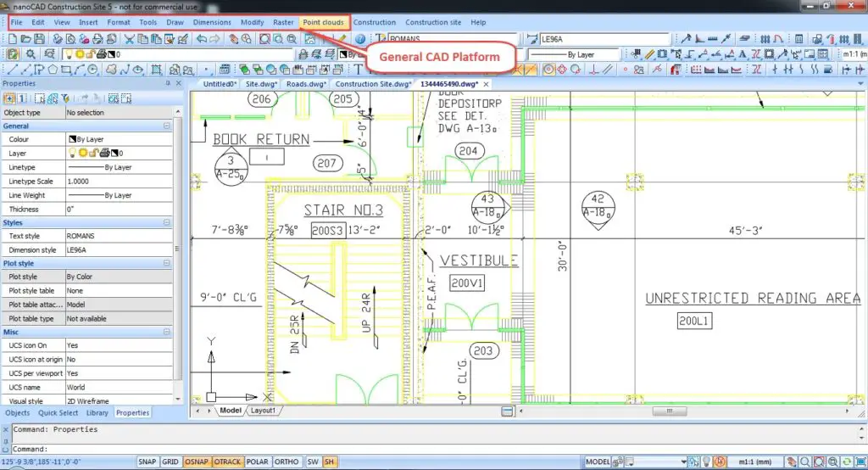
Task: Pin the Properties panel with pushpin icon
Action: pyautogui.click(x=168, y=83)
